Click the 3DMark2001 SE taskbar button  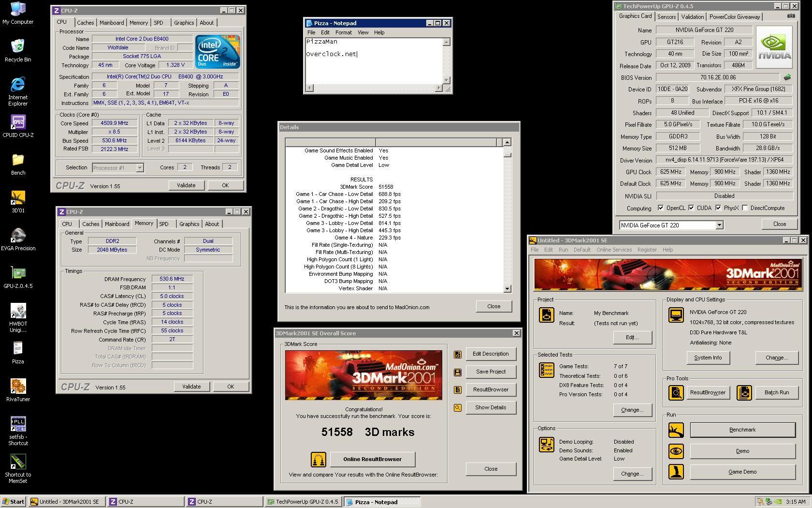[x=66, y=502]
